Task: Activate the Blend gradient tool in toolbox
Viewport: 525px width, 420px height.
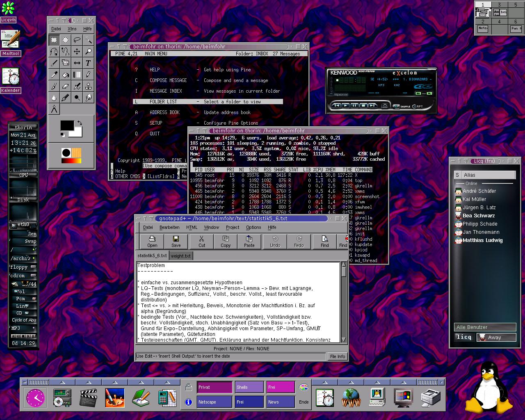Action: [77, 74]
